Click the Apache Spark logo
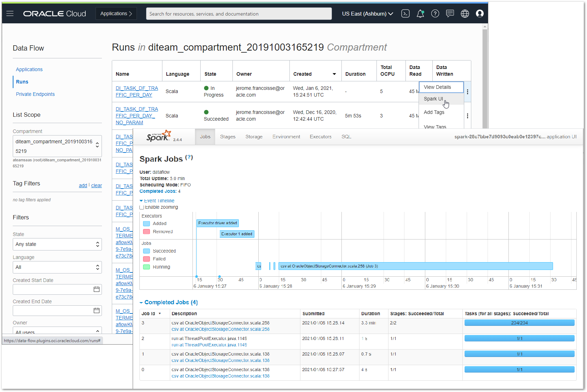Screen dimensions: 587x392 [159, 136]
